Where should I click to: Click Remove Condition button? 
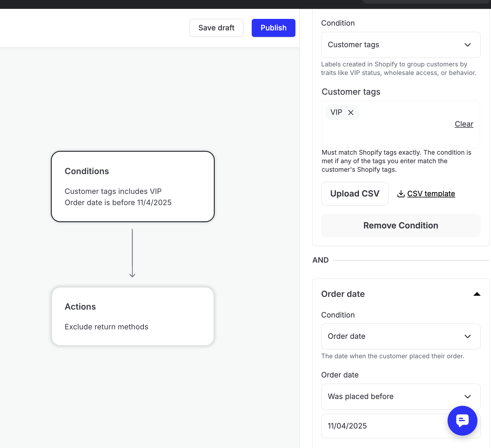point(401,225)
